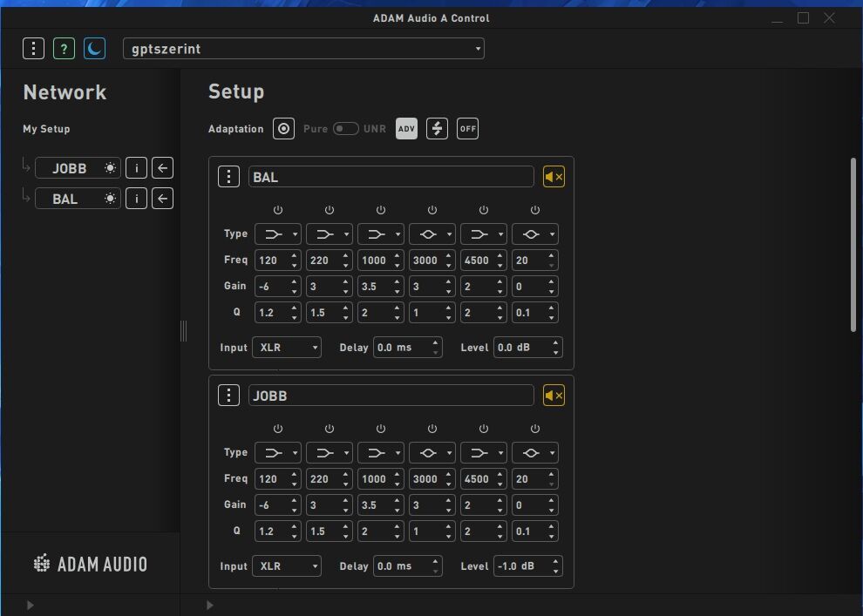Toggle power for BAL 1000 Hz band
Screen dimensions: 863x616
(x=380, y=210)
